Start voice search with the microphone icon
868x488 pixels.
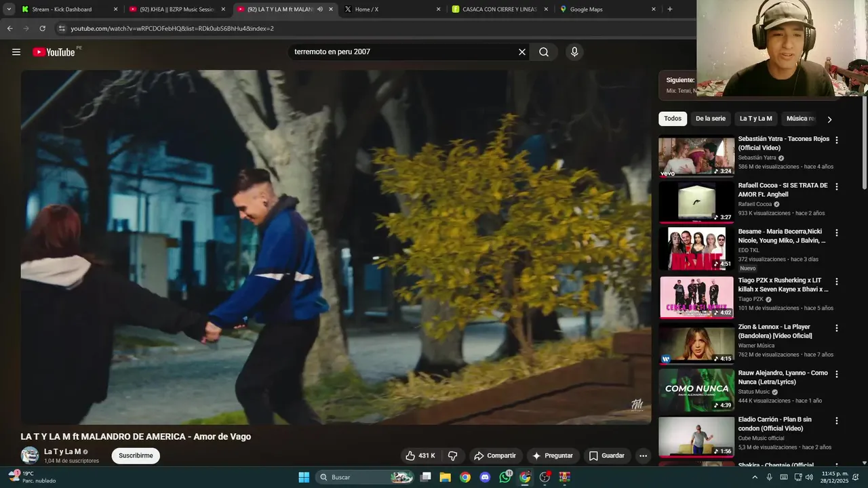click(x=574, y=52)
